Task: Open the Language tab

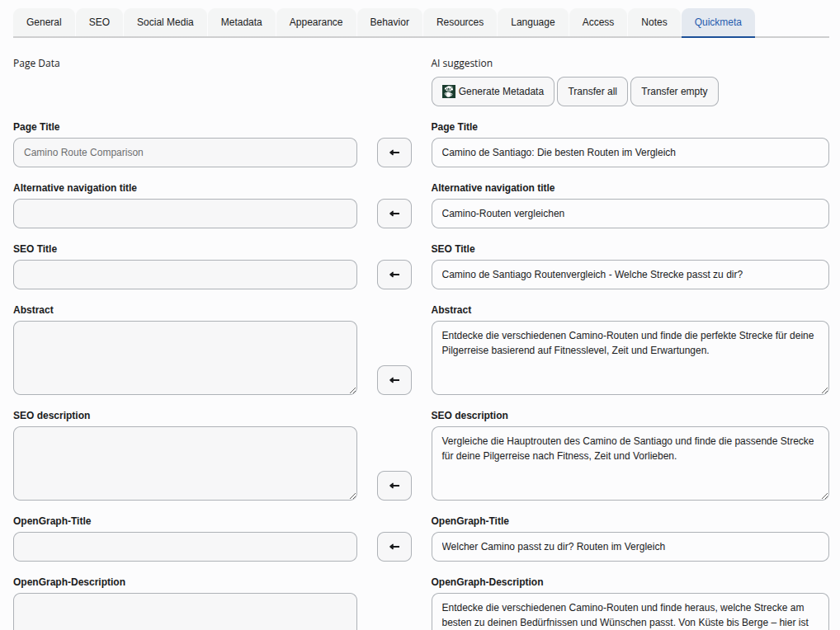Action: coord(533,22)
